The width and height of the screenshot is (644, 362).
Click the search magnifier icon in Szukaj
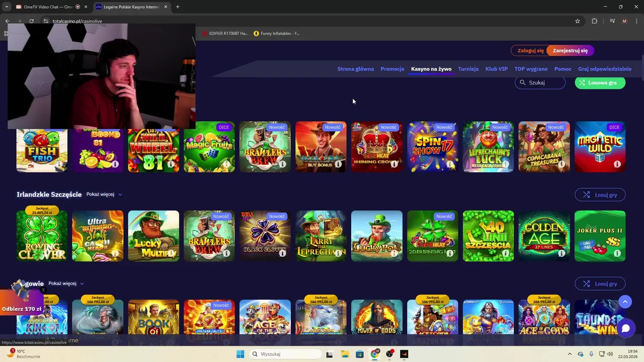(x=522, y=82)
